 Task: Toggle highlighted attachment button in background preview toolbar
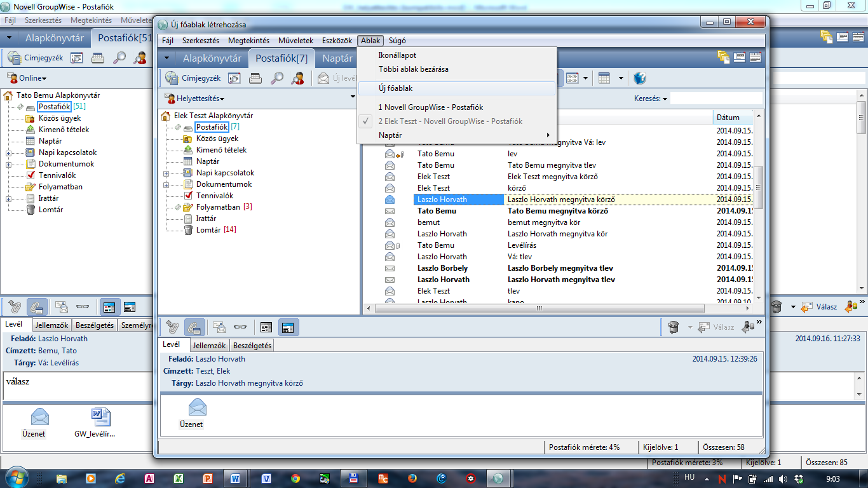37,307
